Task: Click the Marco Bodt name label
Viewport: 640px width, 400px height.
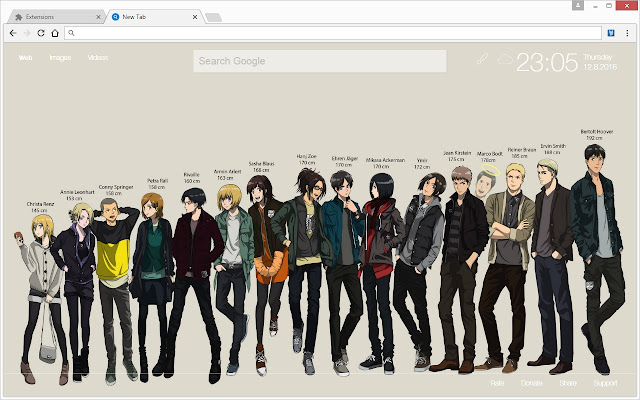Action: click(x=490, y=154)
